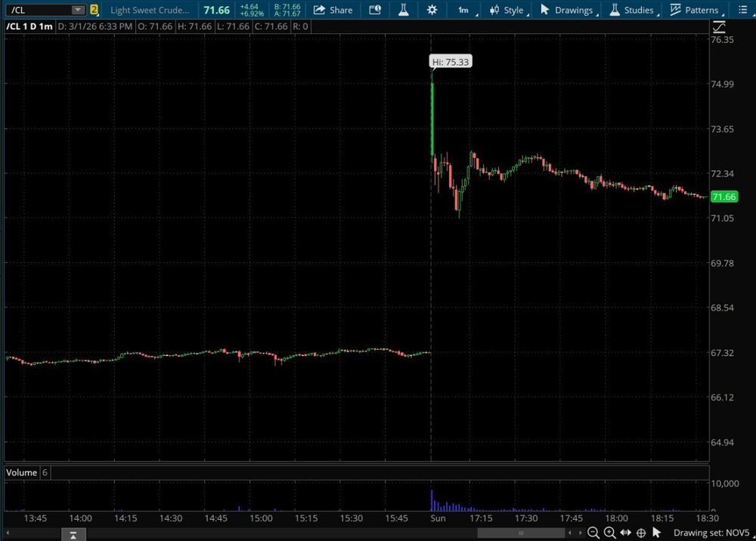Click the zoom in magnifier icon
Image resolution: width=756 pixels, height=541 pixels.
(609, 533)
